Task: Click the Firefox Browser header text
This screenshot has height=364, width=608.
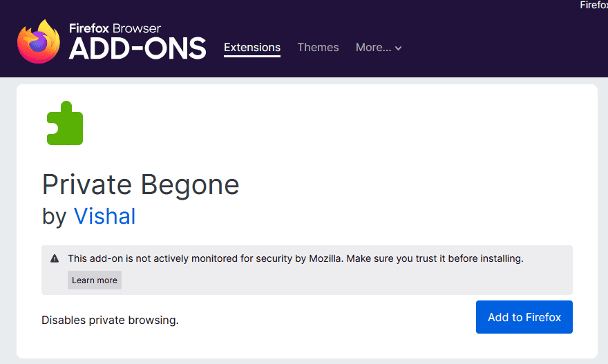Action: coord(115,28)
